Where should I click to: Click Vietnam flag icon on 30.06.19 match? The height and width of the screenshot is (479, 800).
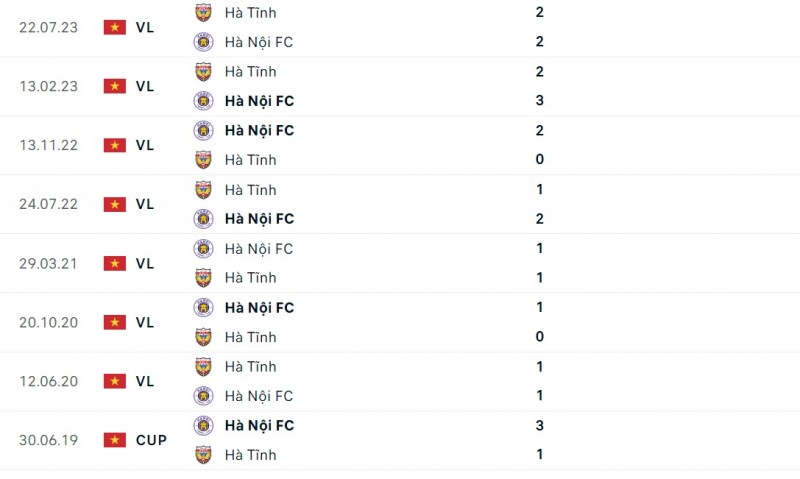(x=114, y=440)
